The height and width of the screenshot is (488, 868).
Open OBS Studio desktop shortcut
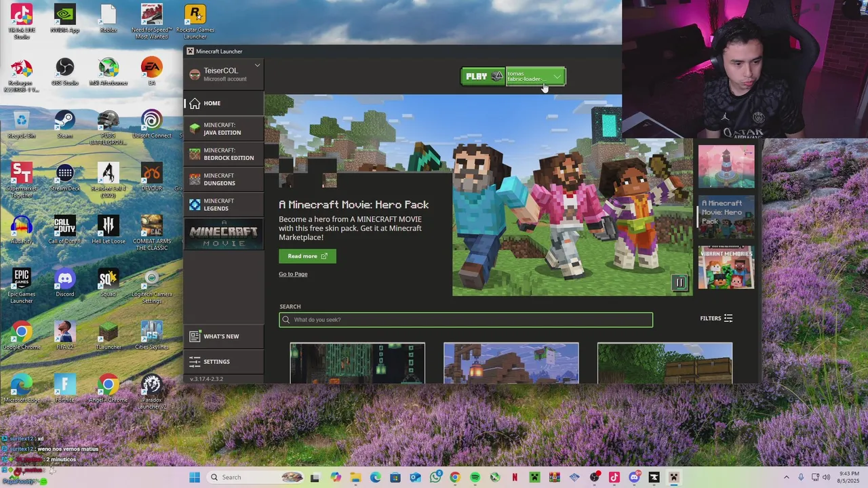tap(65, 72)
